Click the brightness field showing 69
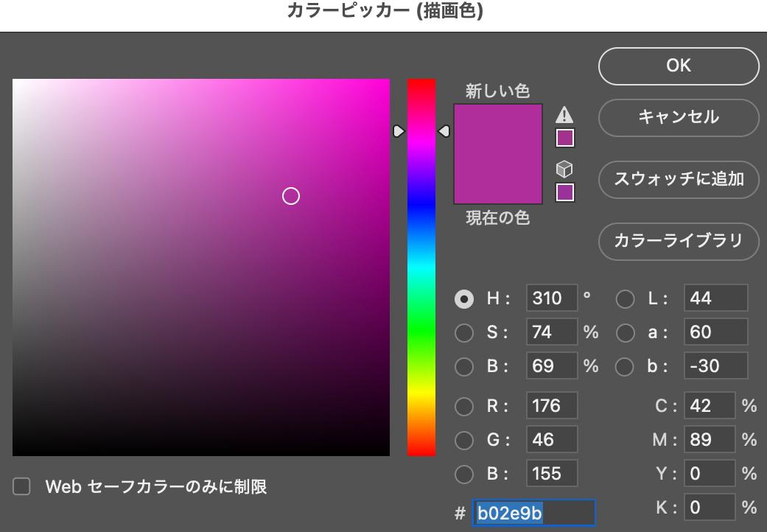767x532 pixels. pos(552,365)
